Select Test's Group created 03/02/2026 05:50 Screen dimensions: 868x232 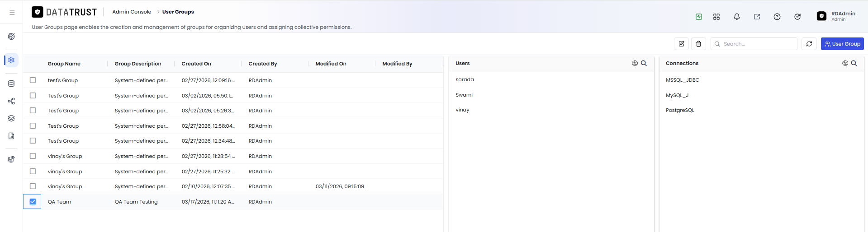click(33, 95)
